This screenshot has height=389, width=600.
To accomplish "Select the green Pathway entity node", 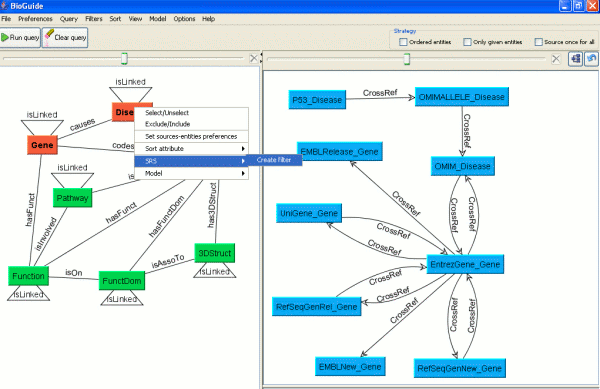I will (72, 198).
